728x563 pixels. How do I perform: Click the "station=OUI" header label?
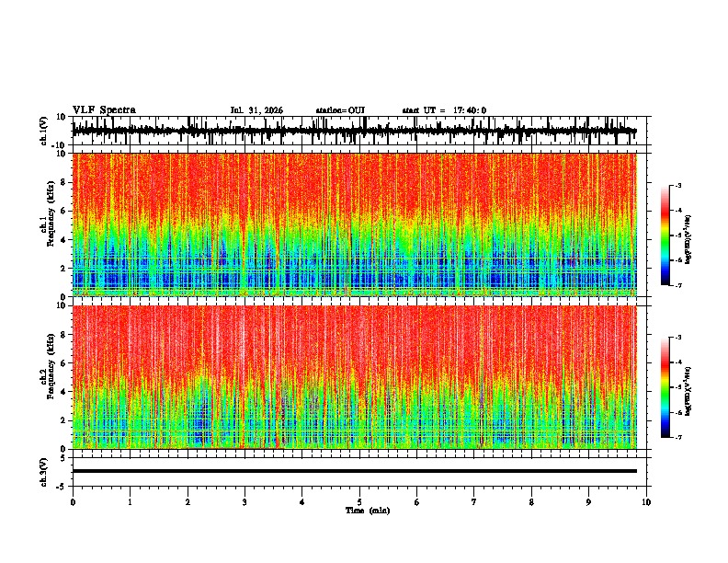point(340,110)
